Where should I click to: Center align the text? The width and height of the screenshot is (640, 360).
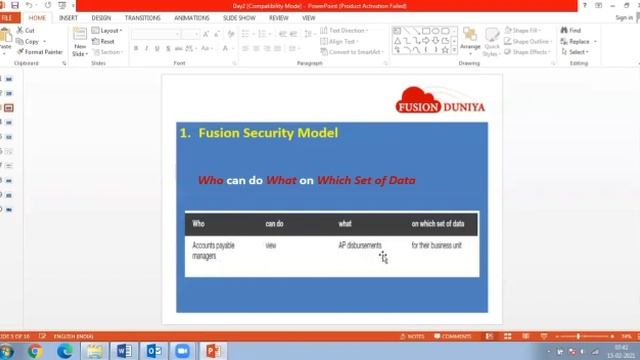coord(256,49)
